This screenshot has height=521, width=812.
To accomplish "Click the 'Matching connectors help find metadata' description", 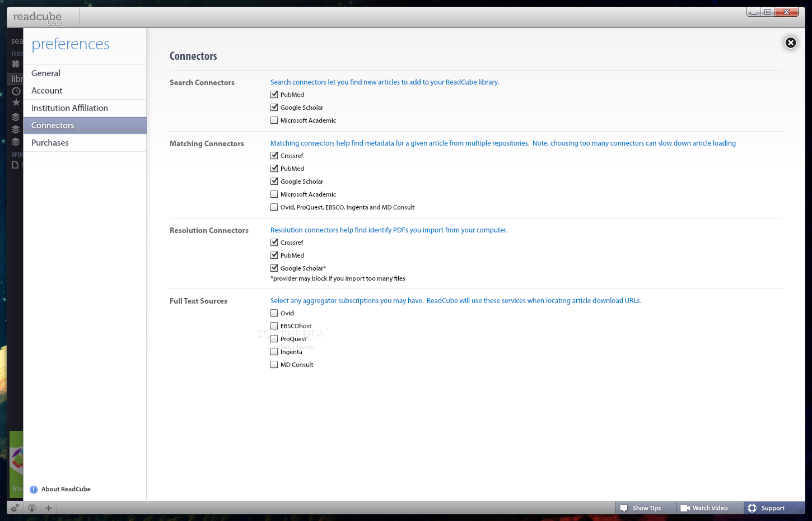I will (503, 143).
